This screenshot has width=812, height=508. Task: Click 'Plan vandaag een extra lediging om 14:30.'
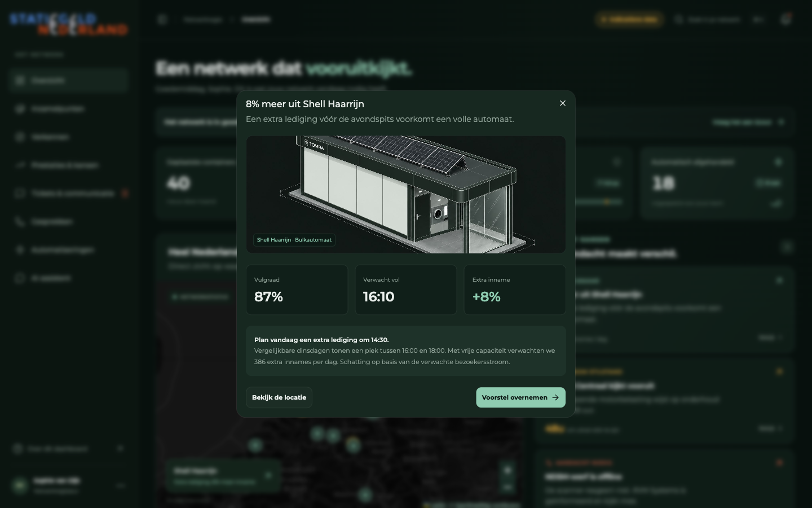(x=321, y=340)
